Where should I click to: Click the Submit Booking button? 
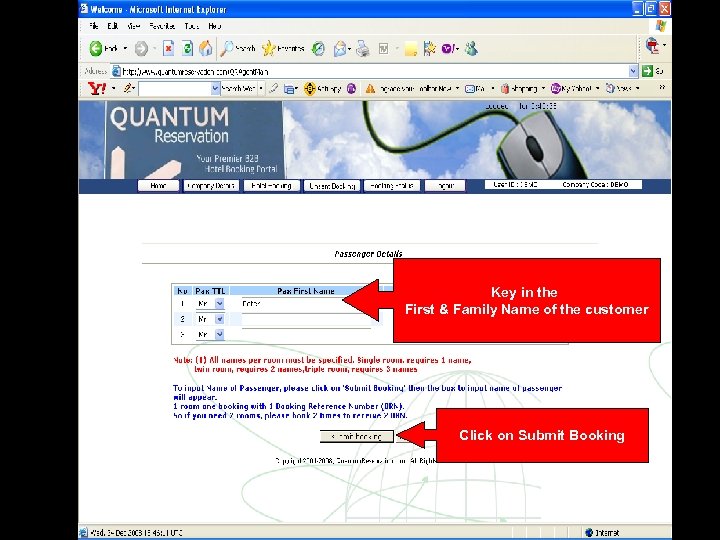coord(357,436)
